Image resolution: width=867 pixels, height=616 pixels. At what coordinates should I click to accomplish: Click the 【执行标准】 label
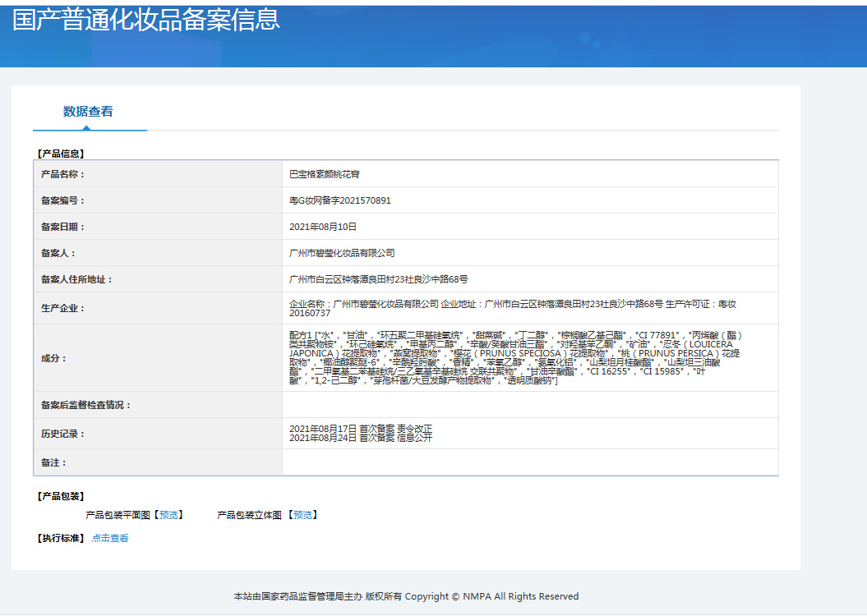point(61,538)
